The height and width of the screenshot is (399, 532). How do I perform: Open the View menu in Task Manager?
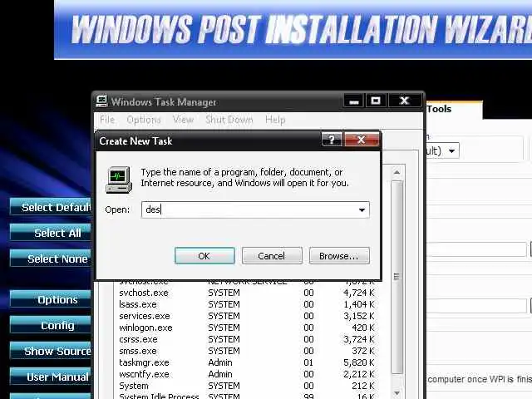click(183, 120)
